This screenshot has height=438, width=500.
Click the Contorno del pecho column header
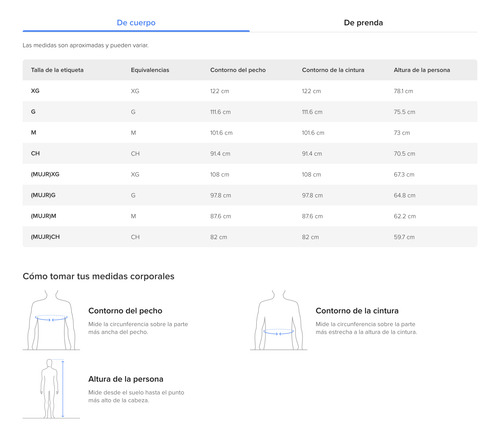(238, 70)
